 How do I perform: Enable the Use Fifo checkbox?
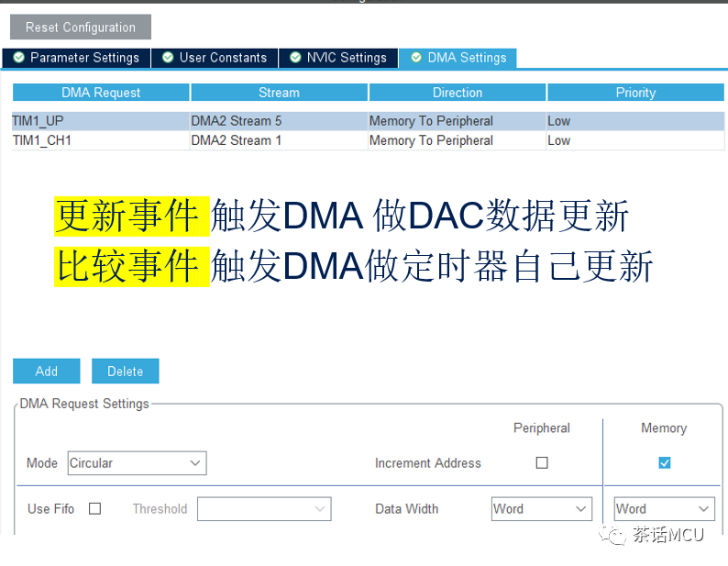coord(94,509)
